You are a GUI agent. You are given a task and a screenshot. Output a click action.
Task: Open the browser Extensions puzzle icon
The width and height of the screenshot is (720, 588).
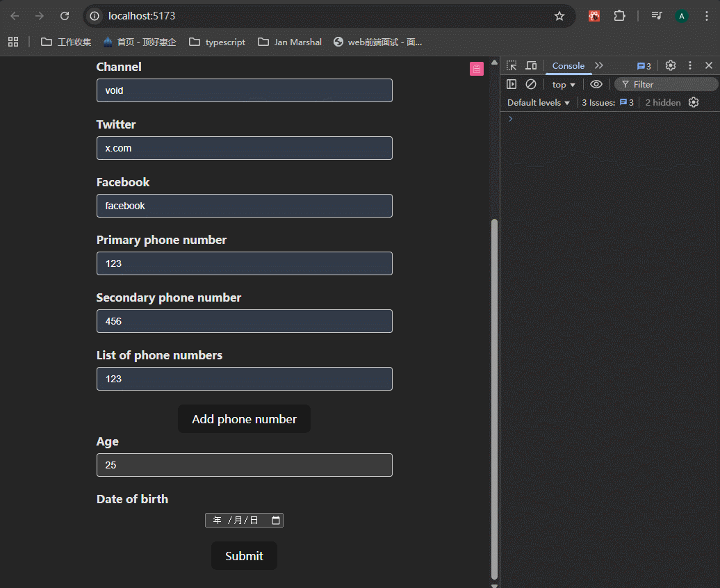coord(619,16)
